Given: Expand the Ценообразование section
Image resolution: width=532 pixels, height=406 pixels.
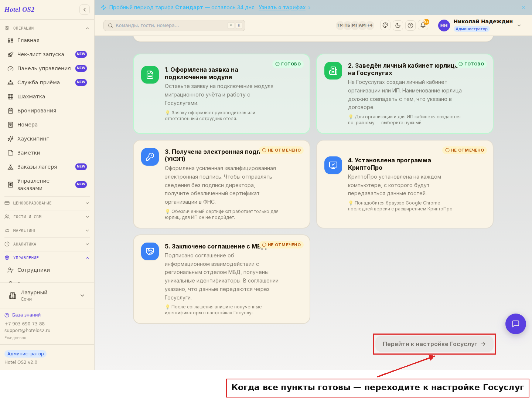Looking at the screenshot, I should click(47, 203).
